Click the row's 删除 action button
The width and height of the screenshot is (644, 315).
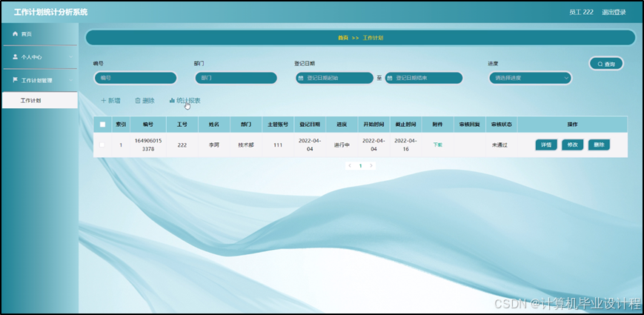tap(599, 145)
